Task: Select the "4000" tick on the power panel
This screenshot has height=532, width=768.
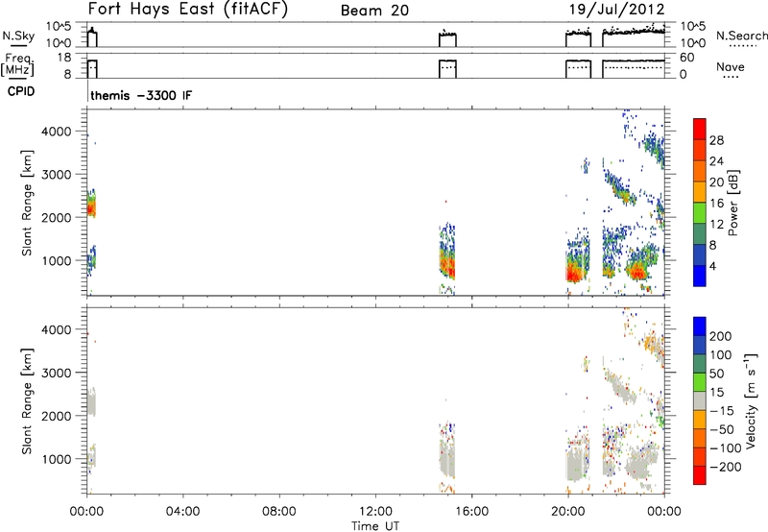Action: coord(57,132)
